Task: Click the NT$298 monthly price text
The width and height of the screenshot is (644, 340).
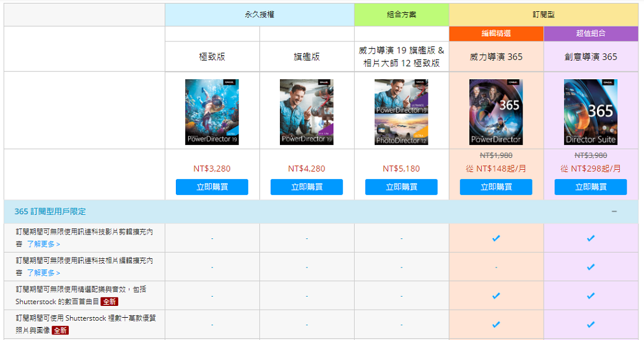Action: 591,169
